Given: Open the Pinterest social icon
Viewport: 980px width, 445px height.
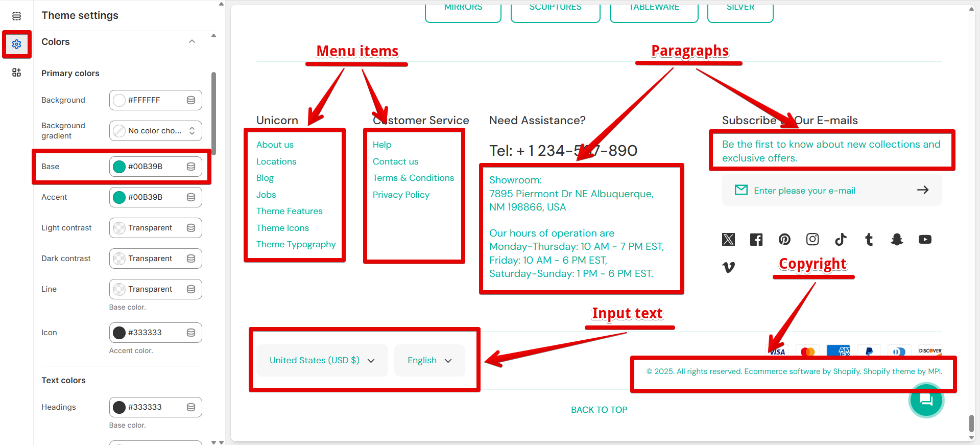Looking at the screenshot, I should click(784, 239).
